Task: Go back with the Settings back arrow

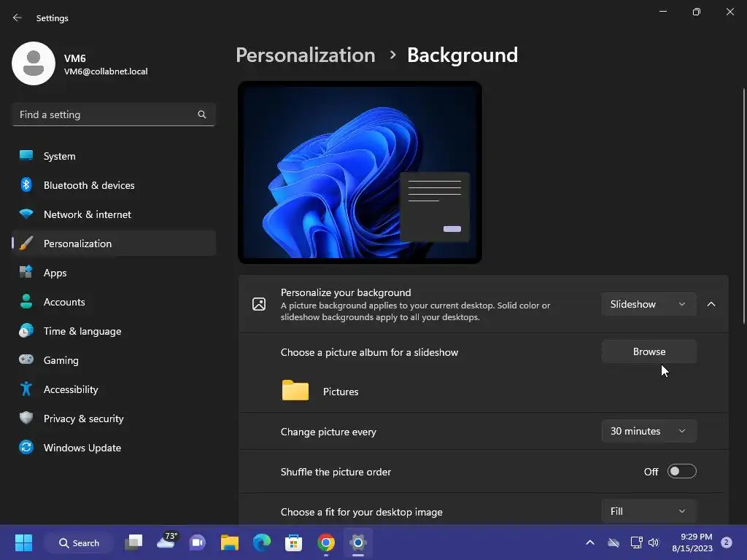Action: pyautogui.click(x=18, y=17)
